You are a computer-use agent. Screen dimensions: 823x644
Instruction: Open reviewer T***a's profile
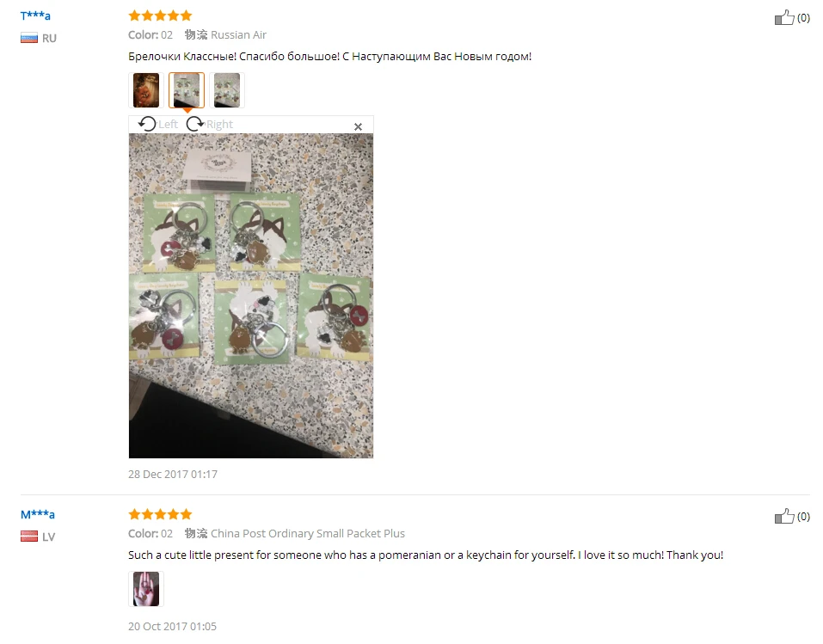click(35, 15)
